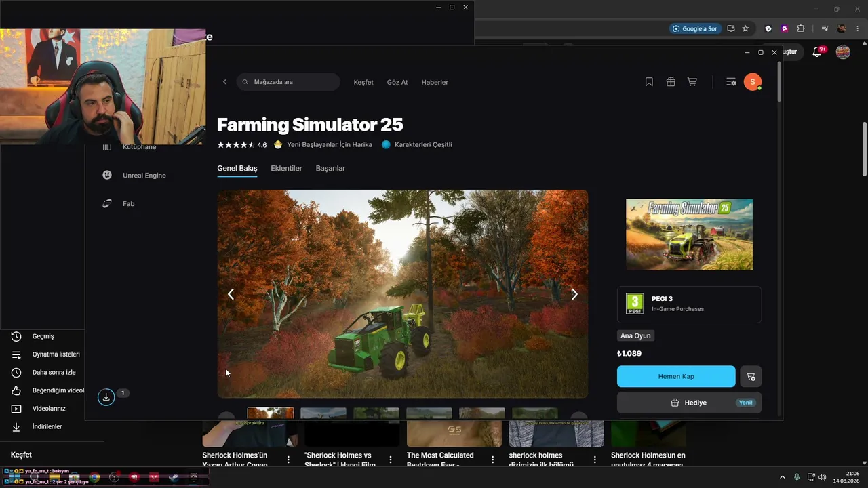Open YouTube Daha sonra izle
The height and width of the screenshot is (488, 868).
coord(45,372)
